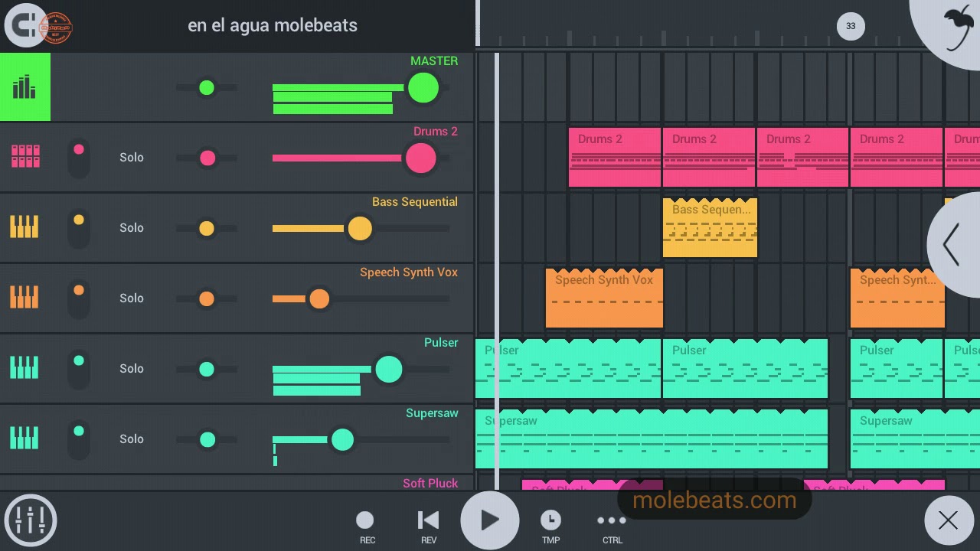The width and height of the screenshot is (980, 551).
Task: Open the mixer faders icon at bottom left
Action: click(31, 520)
